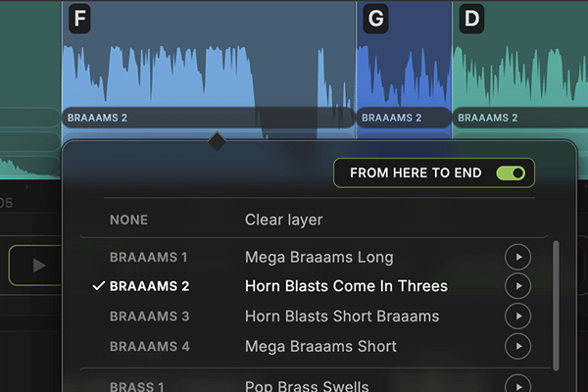Select NONE to clear the layer
The height and width of the screenshot is (392, 588).
click(315, 220)
